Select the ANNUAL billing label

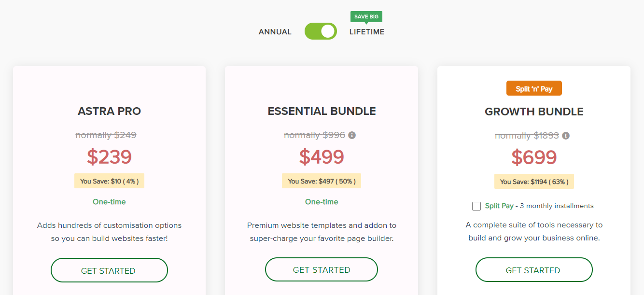(x=275, y=32)
